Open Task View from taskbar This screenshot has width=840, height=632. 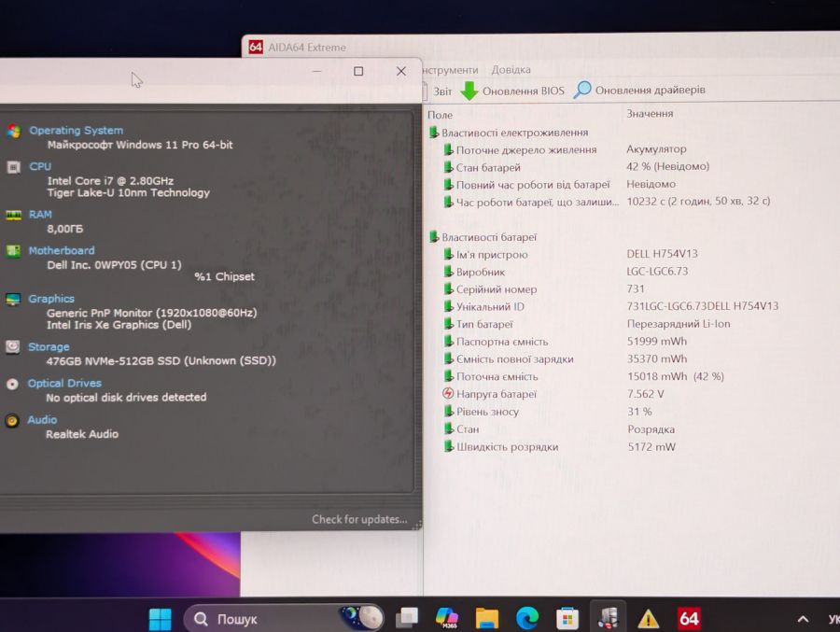point(407,617)
